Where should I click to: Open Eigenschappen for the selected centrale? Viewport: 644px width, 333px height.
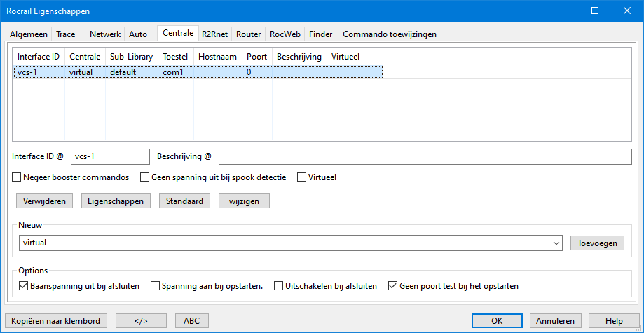116,201
